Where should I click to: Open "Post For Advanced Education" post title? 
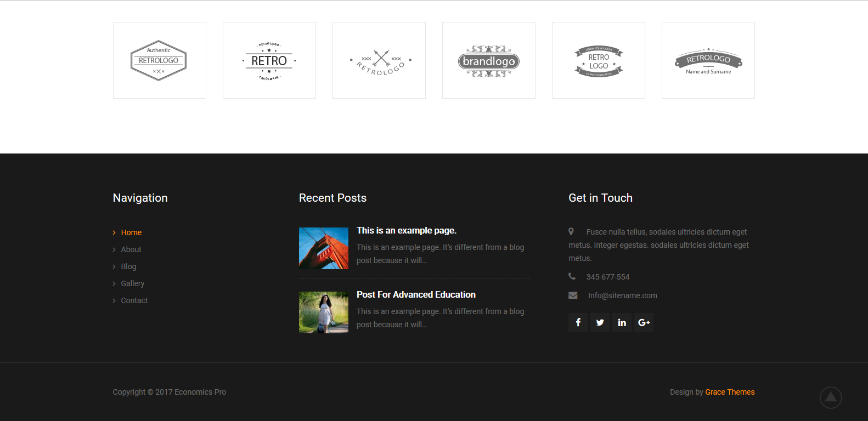(x=416, y=295)
